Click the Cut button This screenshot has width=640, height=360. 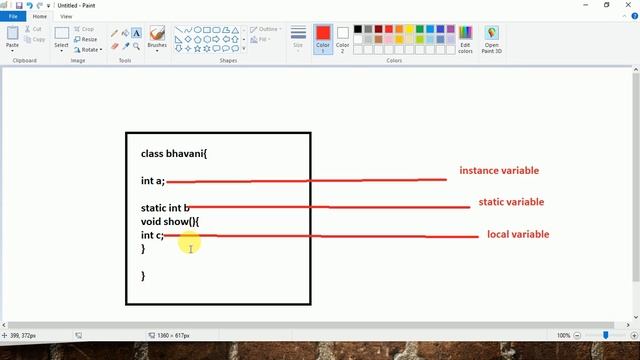point(33,29)
